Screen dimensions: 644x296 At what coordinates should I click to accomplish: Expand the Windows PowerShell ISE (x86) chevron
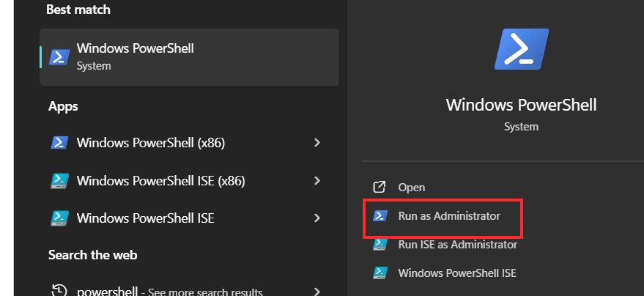point(317,181)
